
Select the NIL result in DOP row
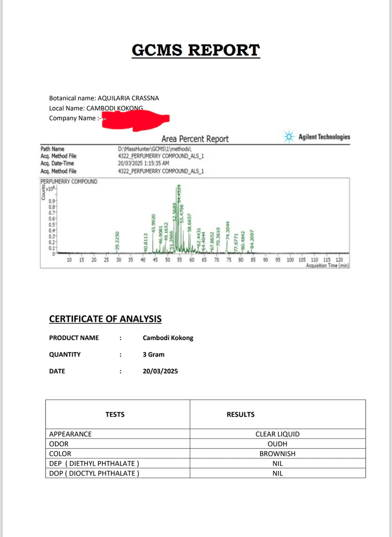[x=278, y=473]
